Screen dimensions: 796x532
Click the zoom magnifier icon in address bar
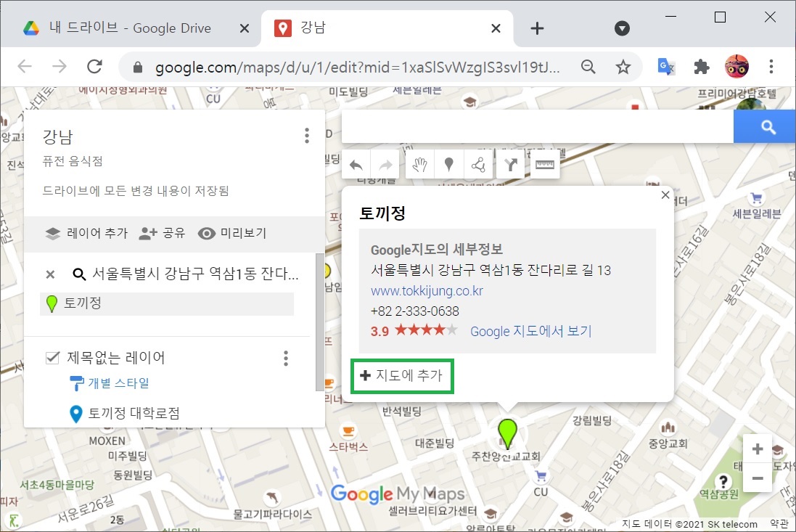coord(588,67)
